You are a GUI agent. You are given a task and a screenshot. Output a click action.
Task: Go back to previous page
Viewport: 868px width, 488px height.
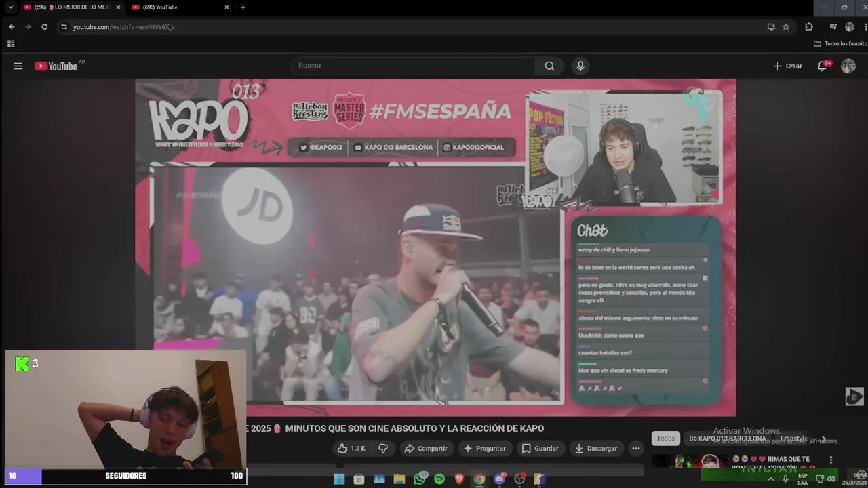point(12,26)
